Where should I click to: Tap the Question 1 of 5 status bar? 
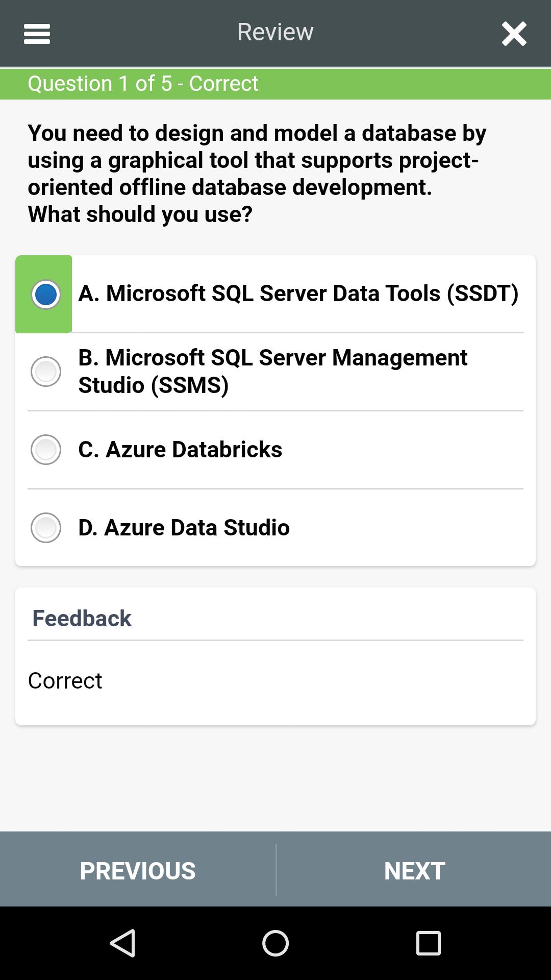(x=275, y=84)
